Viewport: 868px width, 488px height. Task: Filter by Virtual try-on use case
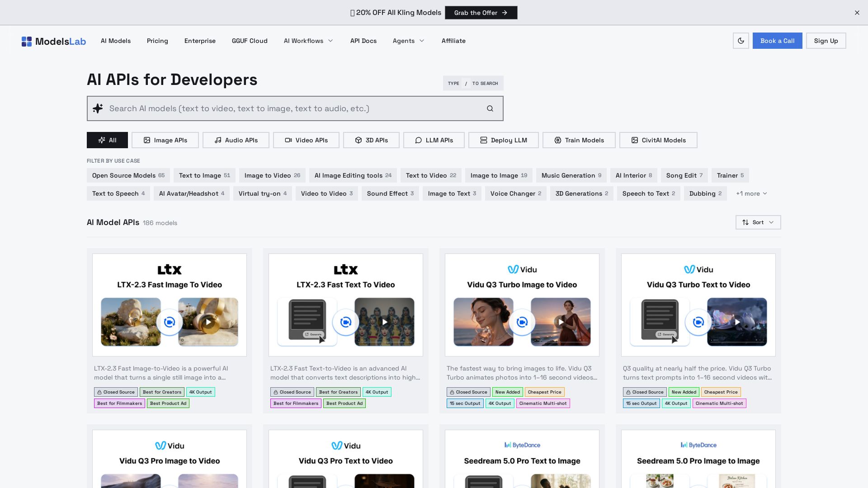tap(263, 193)
